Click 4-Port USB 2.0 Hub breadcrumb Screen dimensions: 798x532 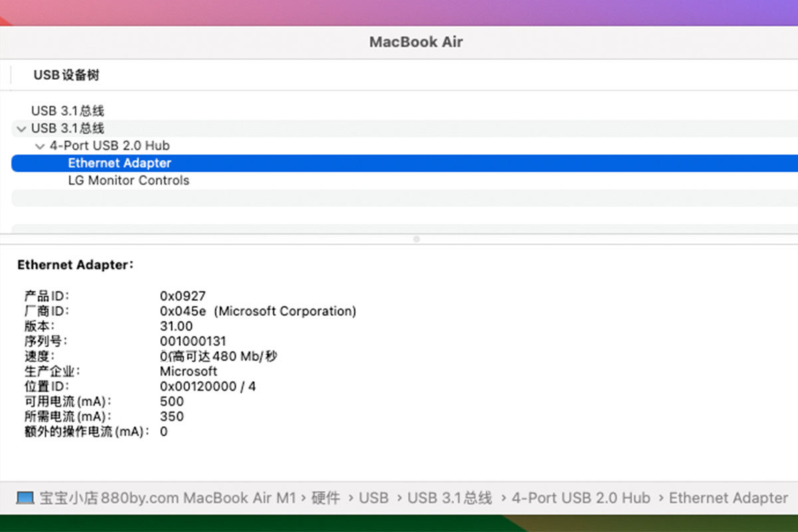(581, 498)
